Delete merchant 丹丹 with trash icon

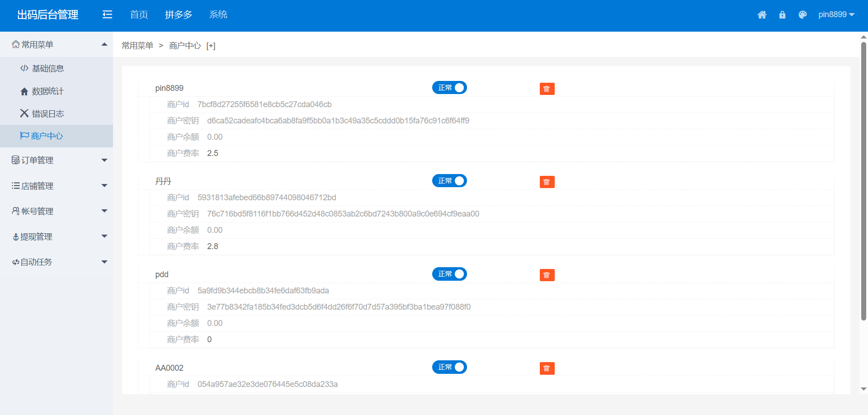pos(547,182)
